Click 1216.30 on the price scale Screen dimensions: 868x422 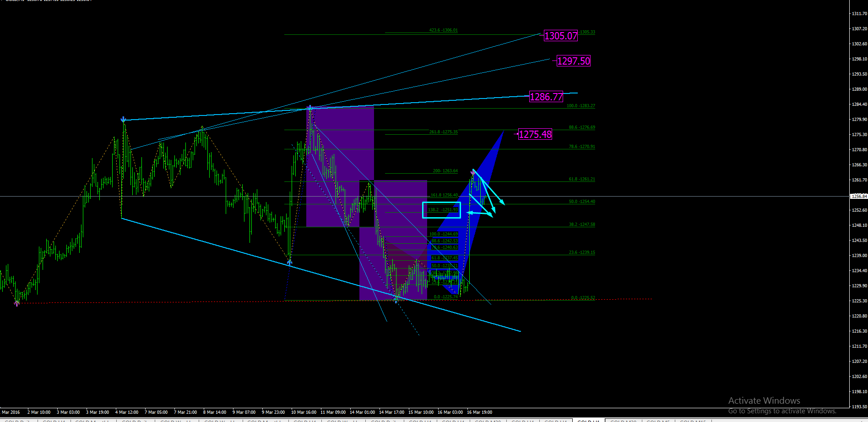(x=859, y=331)
